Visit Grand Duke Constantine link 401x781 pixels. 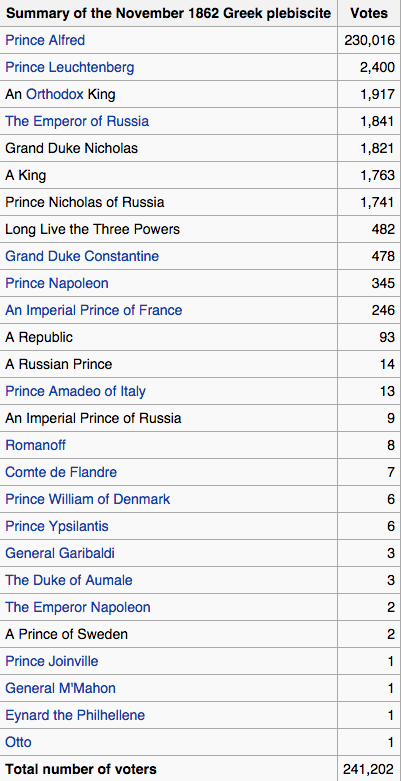[82, 256]
